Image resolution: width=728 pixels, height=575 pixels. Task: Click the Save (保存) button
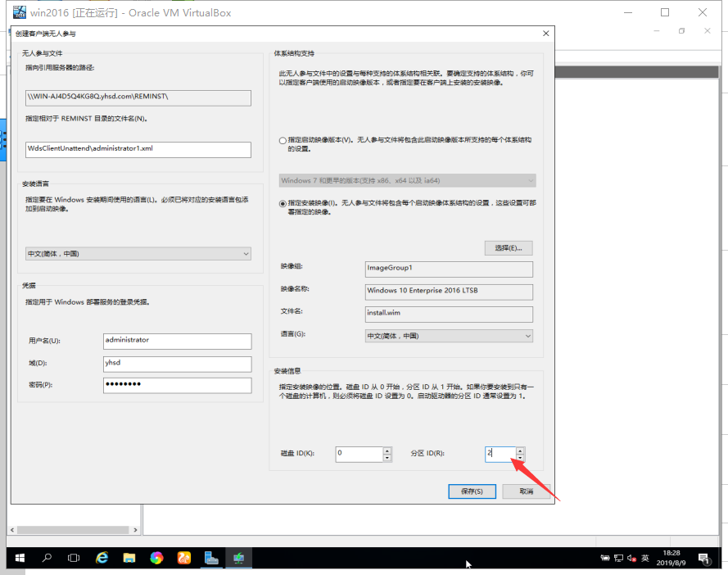473,491
